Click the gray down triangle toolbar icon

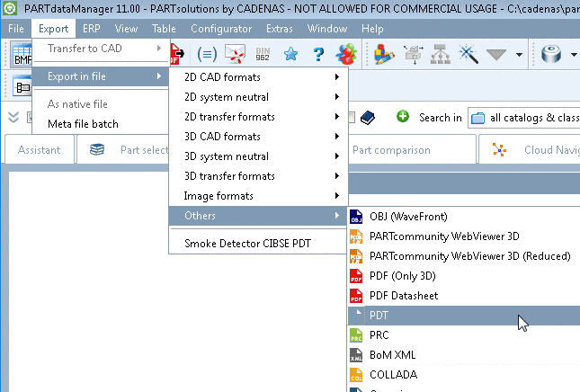[496, 55]
